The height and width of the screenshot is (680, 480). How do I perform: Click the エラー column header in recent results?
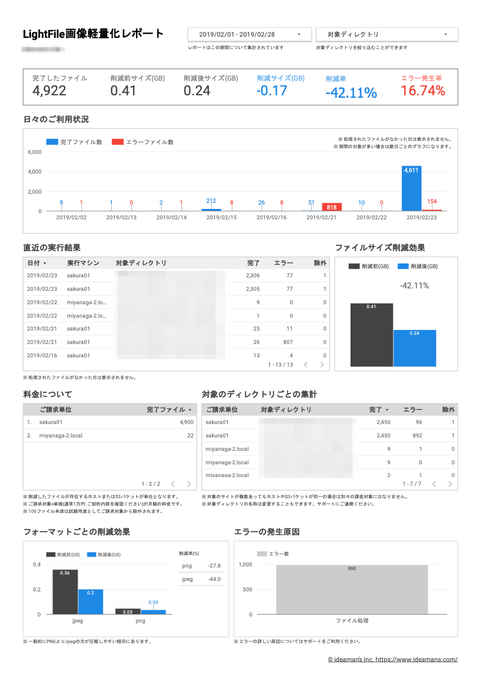coord(284,263)
